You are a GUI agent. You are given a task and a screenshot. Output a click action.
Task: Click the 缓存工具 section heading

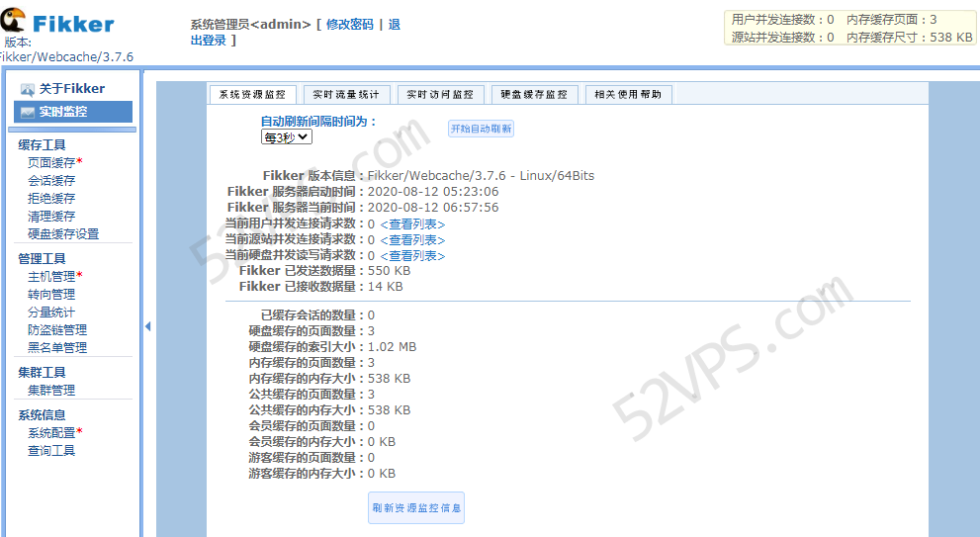[42, 145]
